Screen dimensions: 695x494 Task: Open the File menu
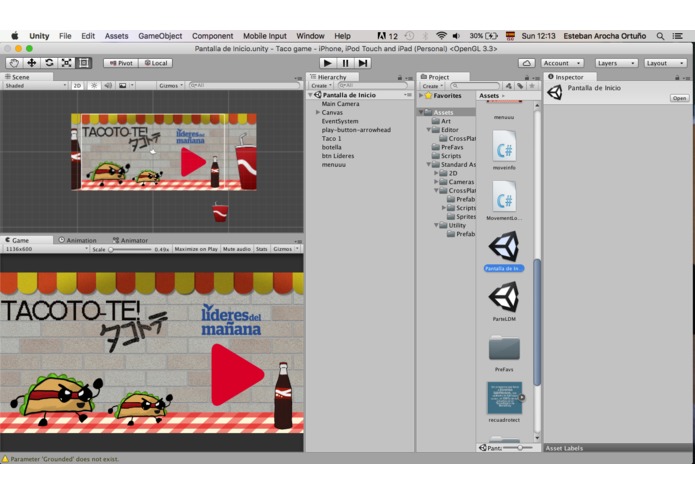tap(65, 36)
